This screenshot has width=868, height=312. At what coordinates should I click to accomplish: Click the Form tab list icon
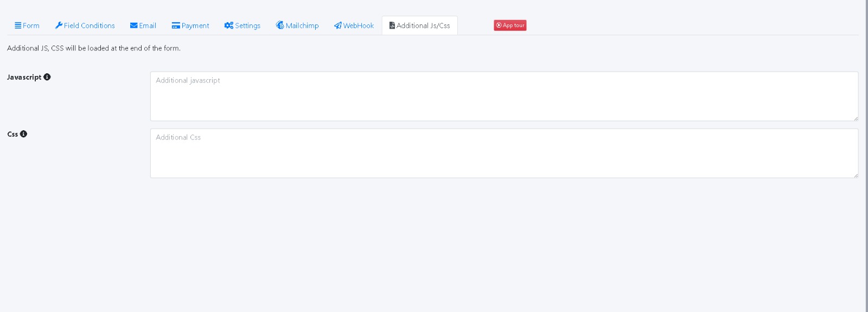(x=18, y=26)
